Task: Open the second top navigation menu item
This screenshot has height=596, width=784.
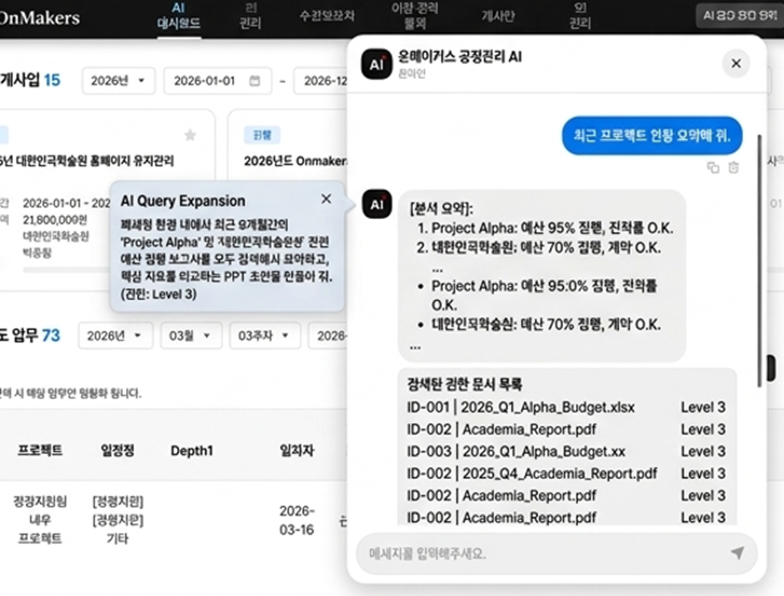Action: [x=250, y=16]
